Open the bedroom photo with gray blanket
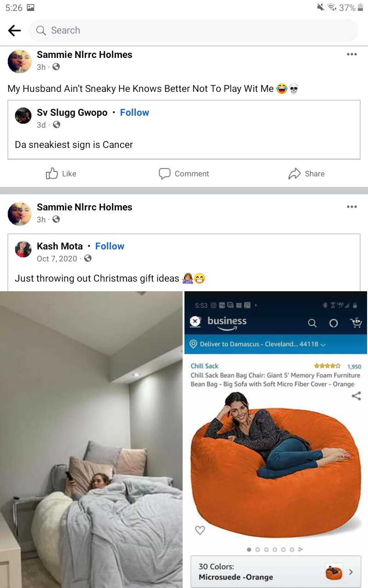This screenshot has height=588, width=368. (91, 440)
